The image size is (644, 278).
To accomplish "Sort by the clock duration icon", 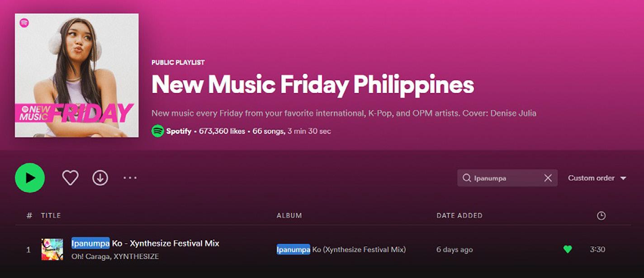I will tap(601, 216).
